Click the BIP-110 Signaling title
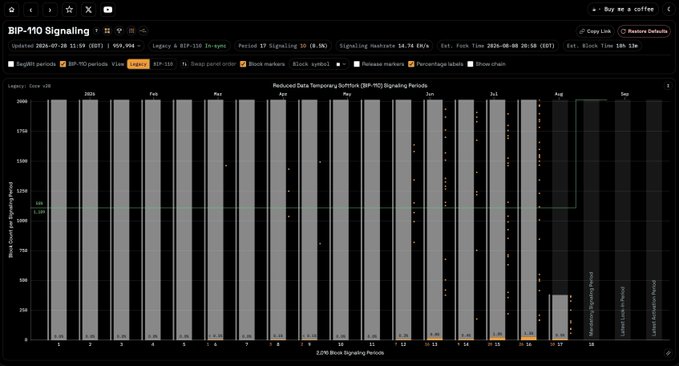 tap(48, 31)
